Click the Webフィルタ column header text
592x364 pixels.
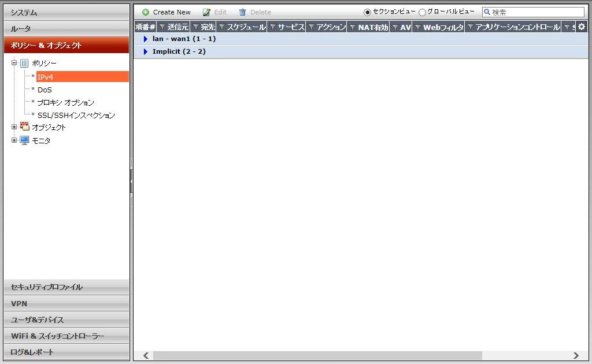click(443, 27)
